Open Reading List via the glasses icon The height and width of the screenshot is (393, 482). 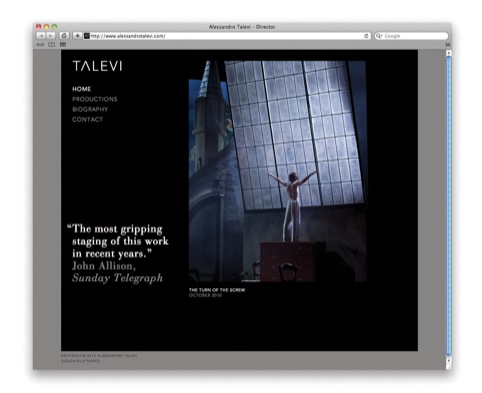click(40, 45)
